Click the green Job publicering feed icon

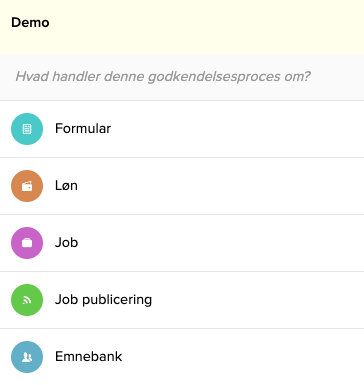(x=27, y=300)
